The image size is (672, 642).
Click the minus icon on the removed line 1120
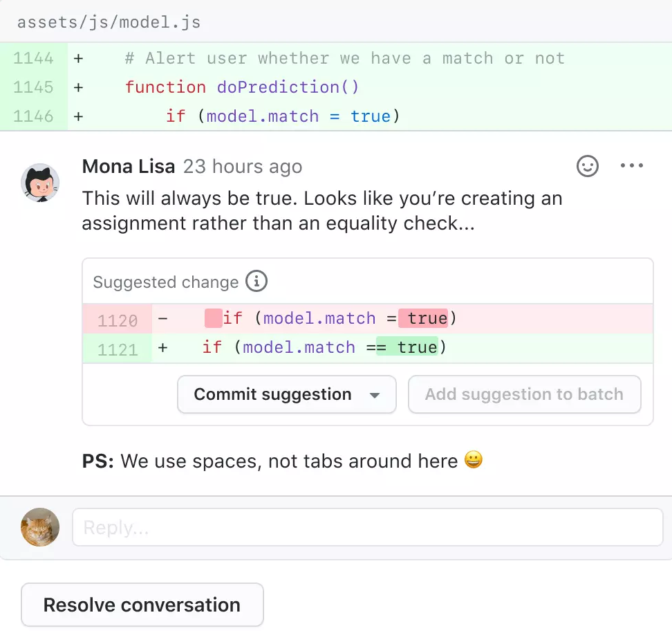click(160, 318)
